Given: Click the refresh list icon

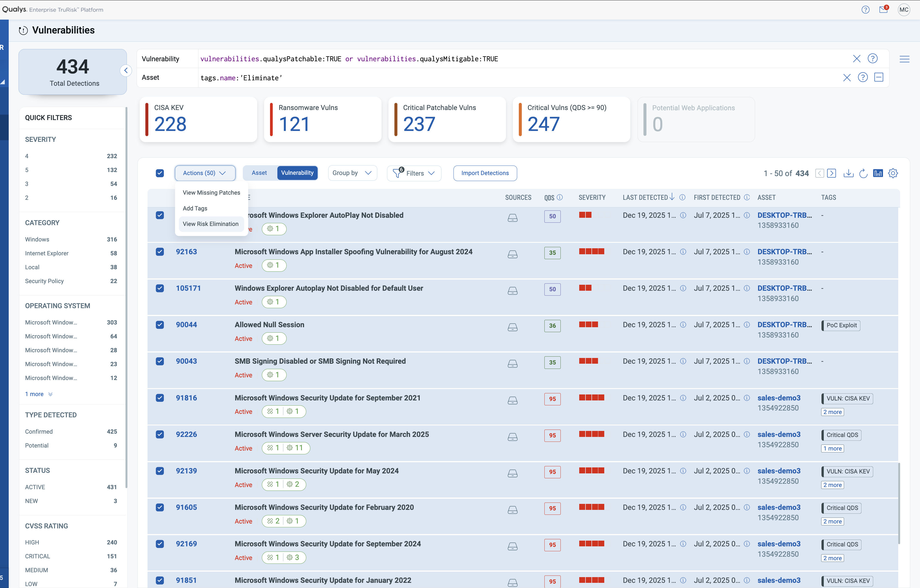Looking at the screenshot, I should coord(863,173).
